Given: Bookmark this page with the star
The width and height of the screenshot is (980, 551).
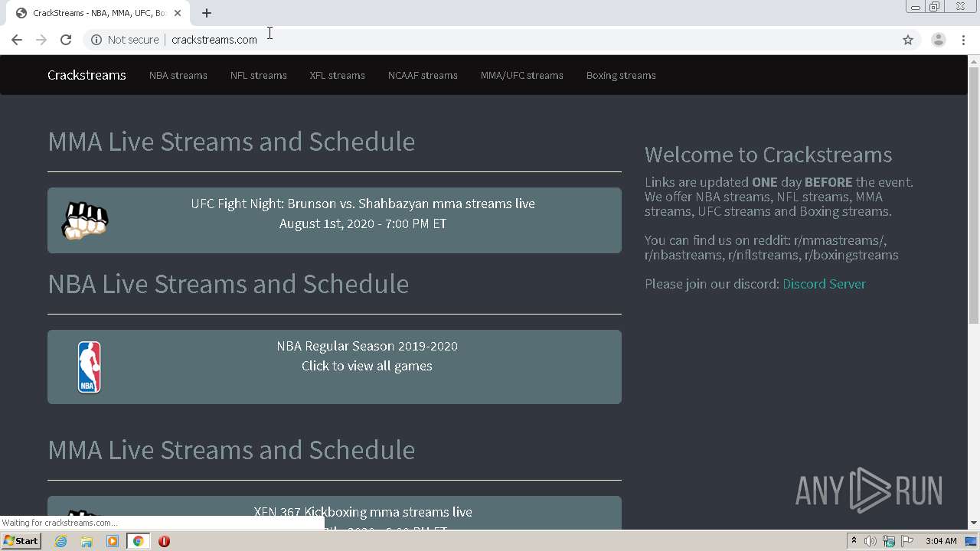Looking at the screenshot, I should [908, 40].
